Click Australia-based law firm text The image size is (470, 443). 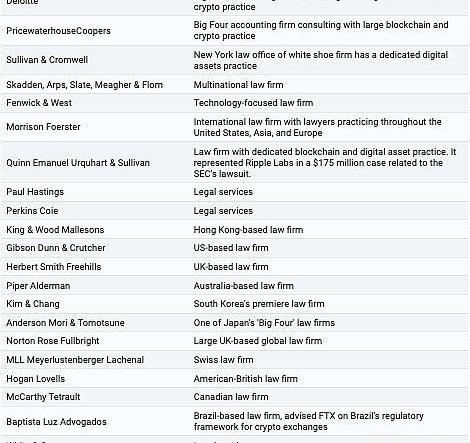point(244,286)
